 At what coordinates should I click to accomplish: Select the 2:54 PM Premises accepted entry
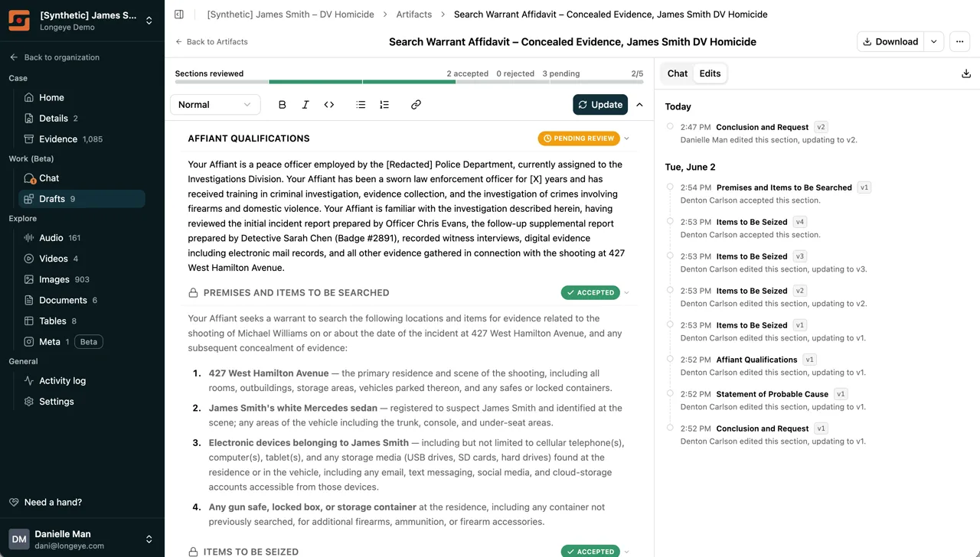pyautogui.click(x=815, y=194)
